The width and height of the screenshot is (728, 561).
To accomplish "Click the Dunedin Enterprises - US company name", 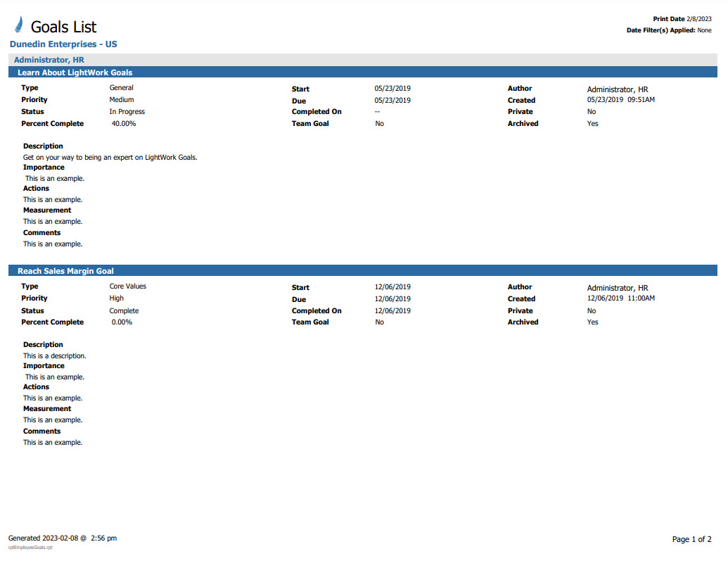I will 63,44.
